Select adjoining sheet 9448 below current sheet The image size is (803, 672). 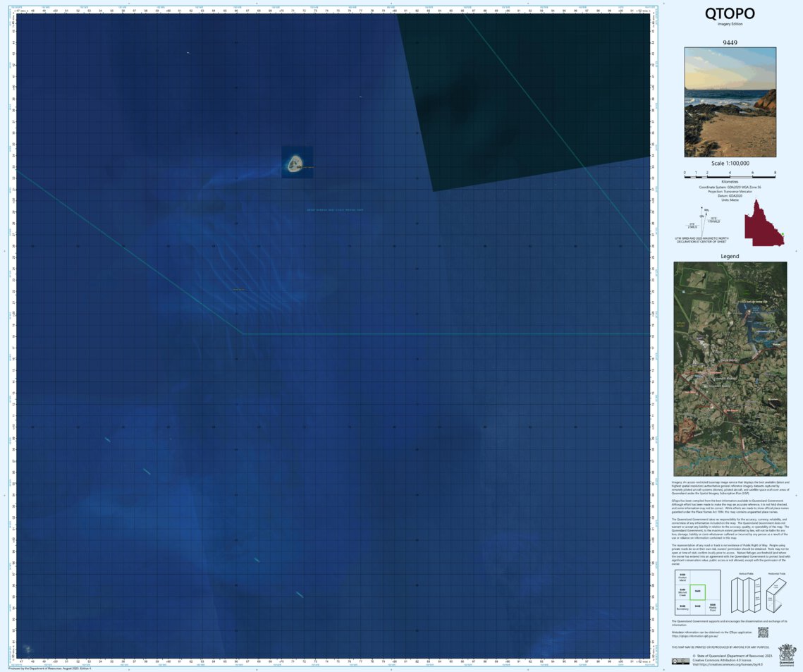click(x=698, y=606)
